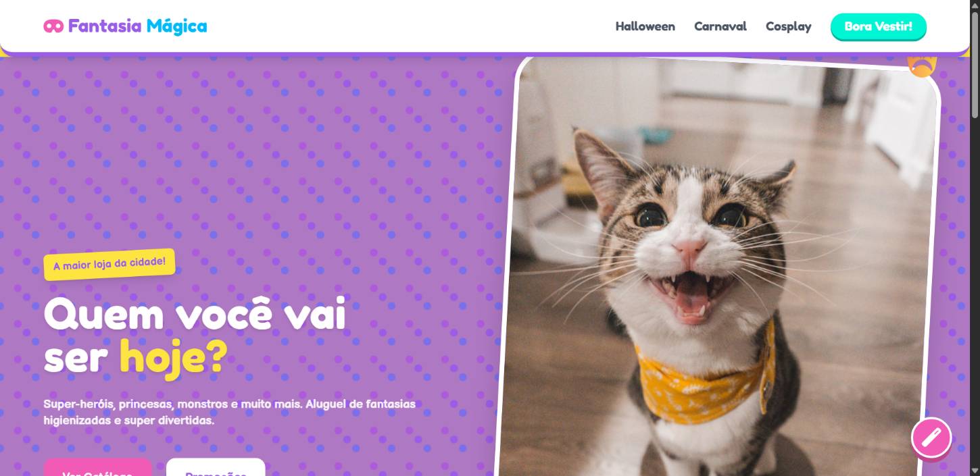Viewport: 980px width, 476px height.
Task: Click the empty scrollbar track below the thumb
Action: pyautogui.click(x=975, y=290)
